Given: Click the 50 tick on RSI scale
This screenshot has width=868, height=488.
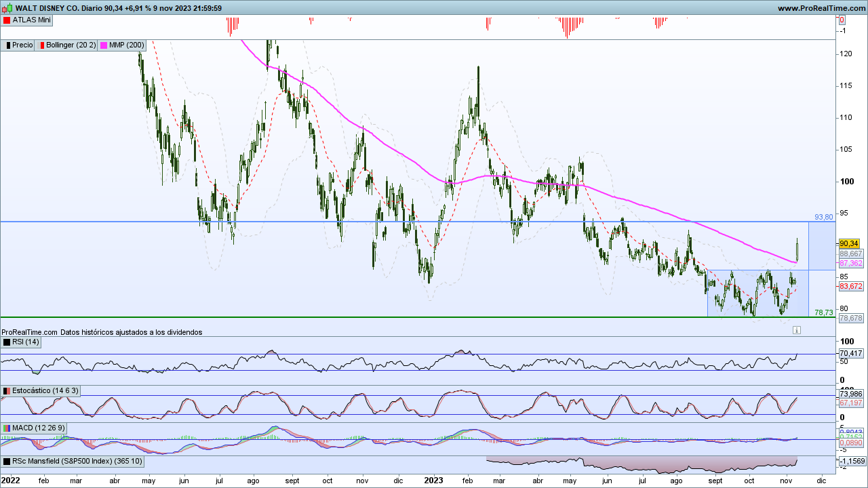Looking at the screenshot, I should [844, 361].
